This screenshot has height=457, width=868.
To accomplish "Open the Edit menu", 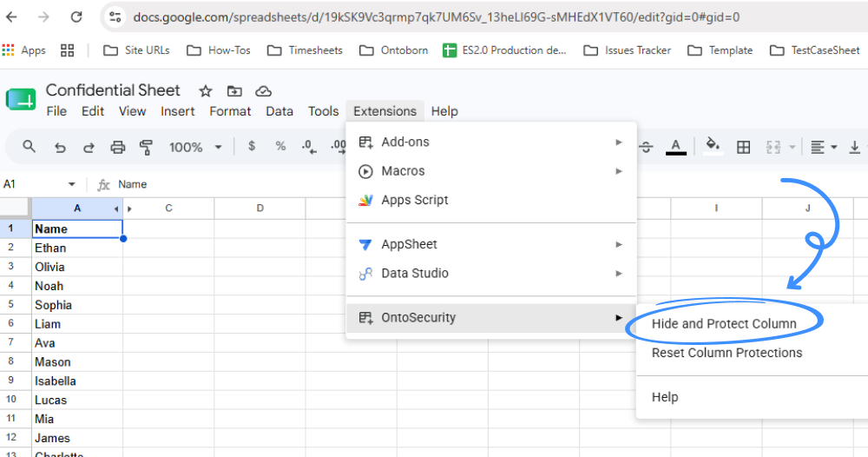I will pyautogui.click(x=93, y=111).
